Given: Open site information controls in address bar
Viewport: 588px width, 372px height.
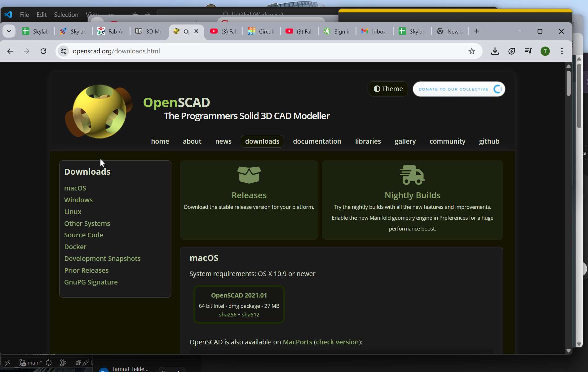Looking at the screenshot, I should (63, 51).
